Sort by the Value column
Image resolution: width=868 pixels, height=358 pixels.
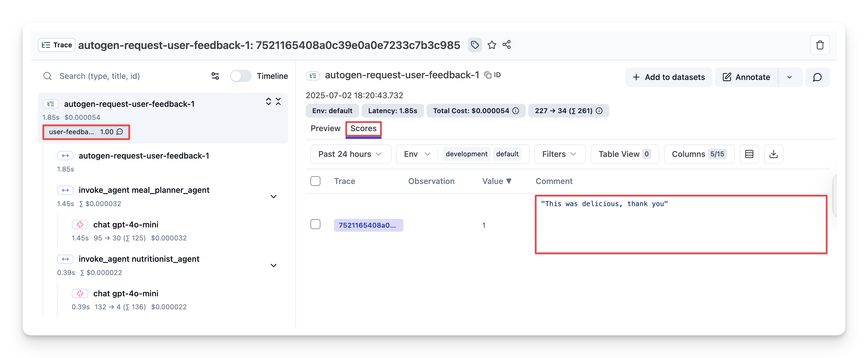pyautogui.click(x=497, y=181)
